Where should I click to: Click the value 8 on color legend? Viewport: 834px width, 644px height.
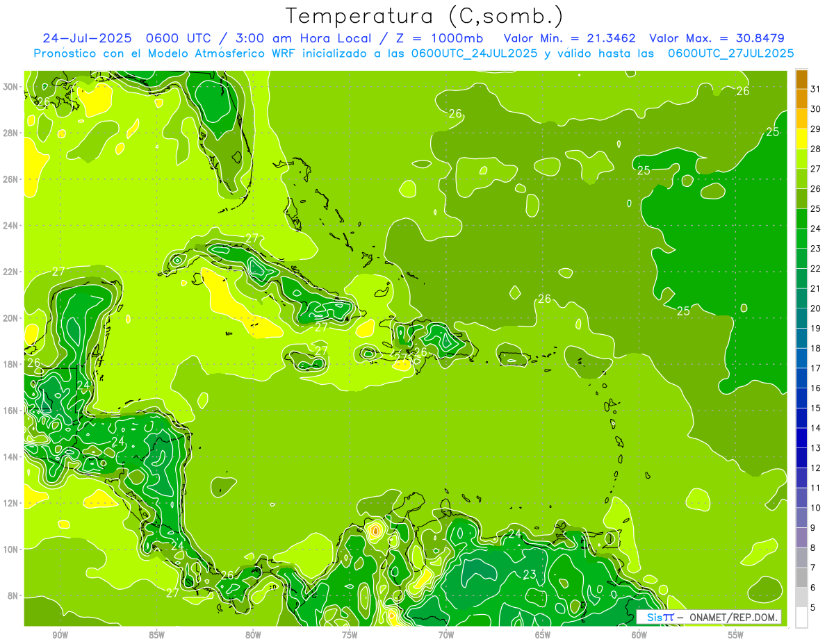pos(813,547)
